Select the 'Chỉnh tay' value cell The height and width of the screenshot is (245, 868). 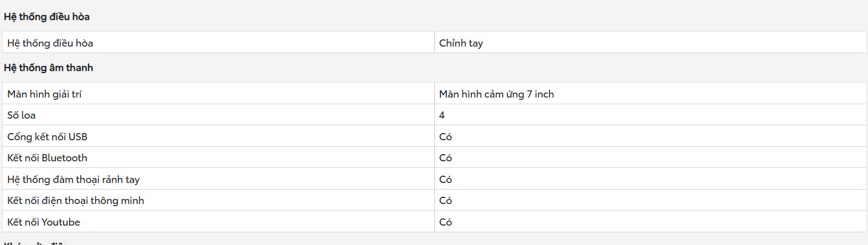tap(461, 43)
